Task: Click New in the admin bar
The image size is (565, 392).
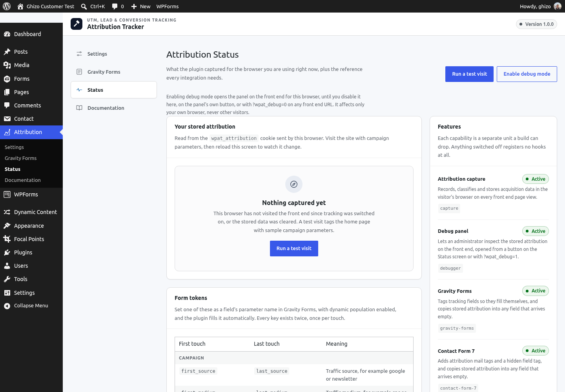Action: pos(145,6)
